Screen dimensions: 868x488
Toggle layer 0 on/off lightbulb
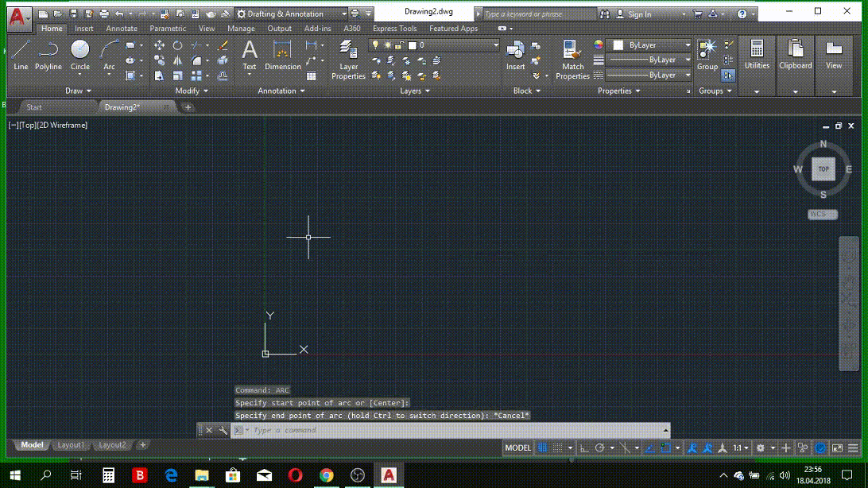pyautogui.click(x=375, y=45)
